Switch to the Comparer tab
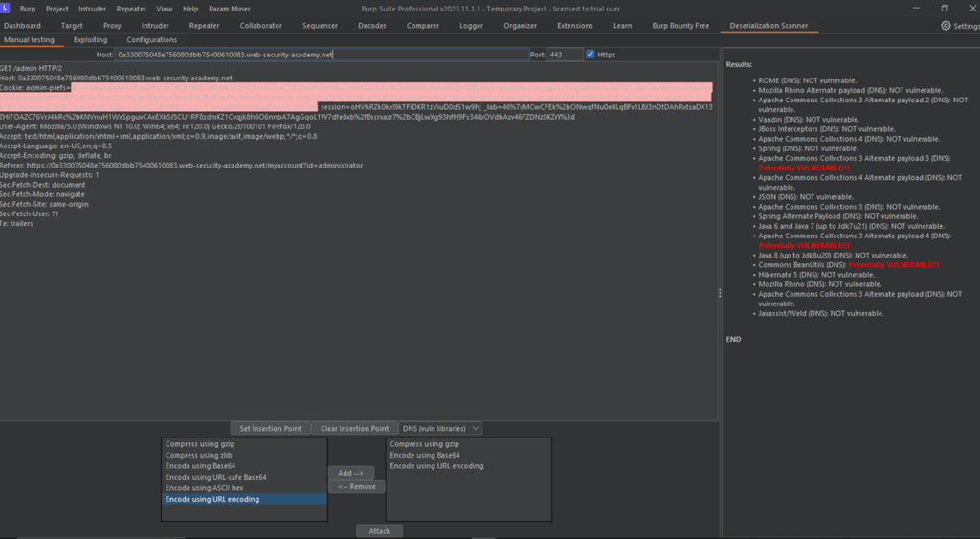Image resolution: width=980 pixels, height=539 pixels. coord(422,26)
